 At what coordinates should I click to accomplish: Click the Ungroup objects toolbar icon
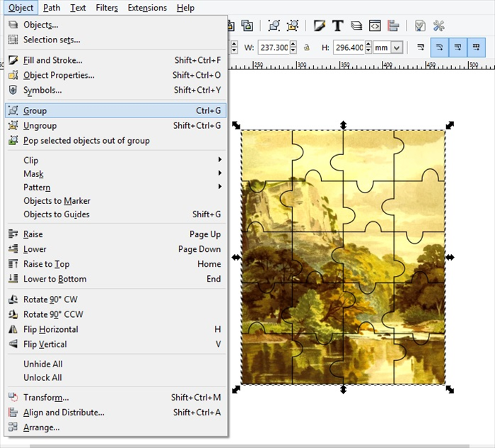pyautogui.click(x=293, y=25)
